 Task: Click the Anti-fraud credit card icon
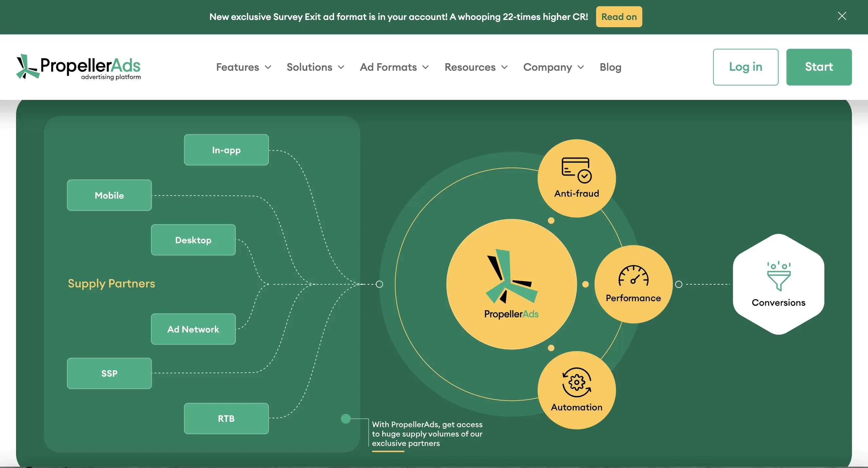click(576, 170)
